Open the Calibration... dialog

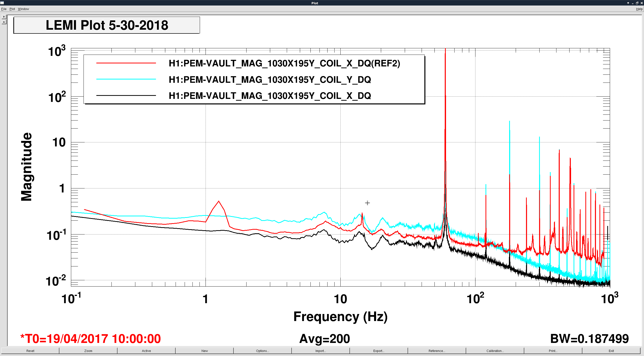495,351
